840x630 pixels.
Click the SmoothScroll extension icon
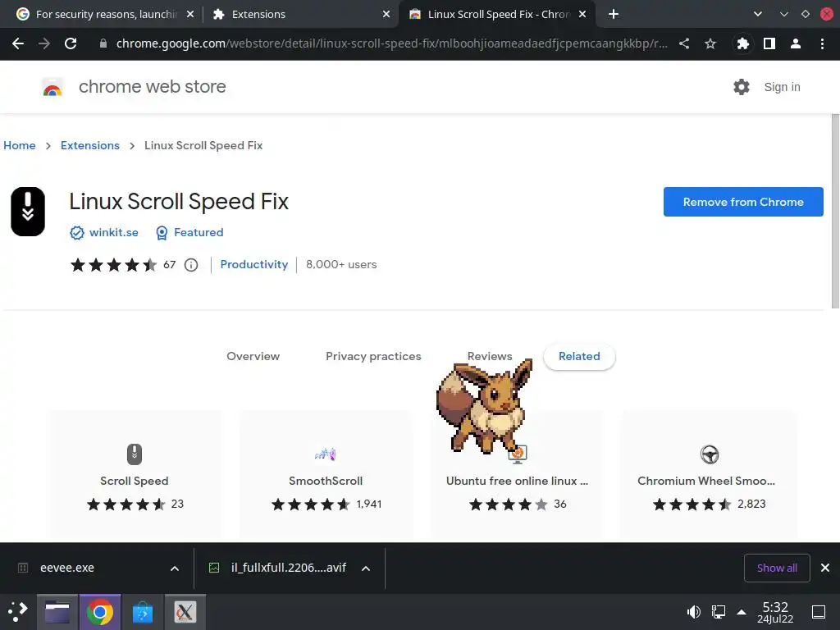326,454
